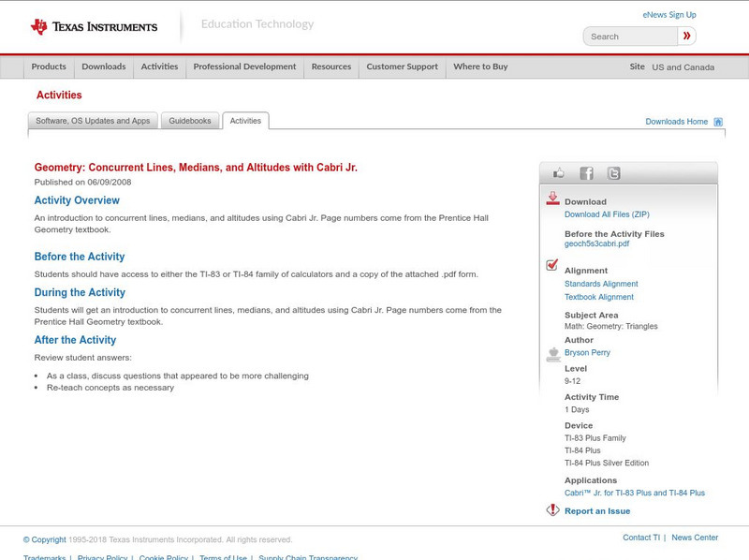Open the geoch5s3cabri.pdf file link
The height and width of the screenshot is (560, 749).
point(596,243)
